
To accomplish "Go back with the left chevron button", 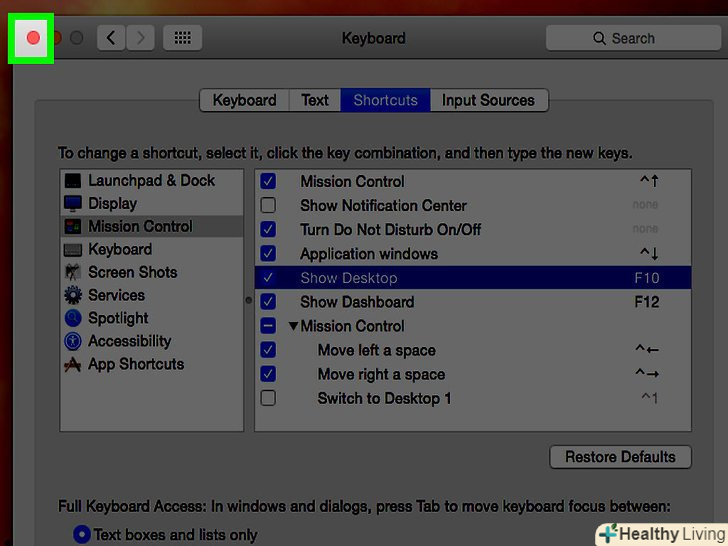I will pyautogui.click(x=111, y=38).
